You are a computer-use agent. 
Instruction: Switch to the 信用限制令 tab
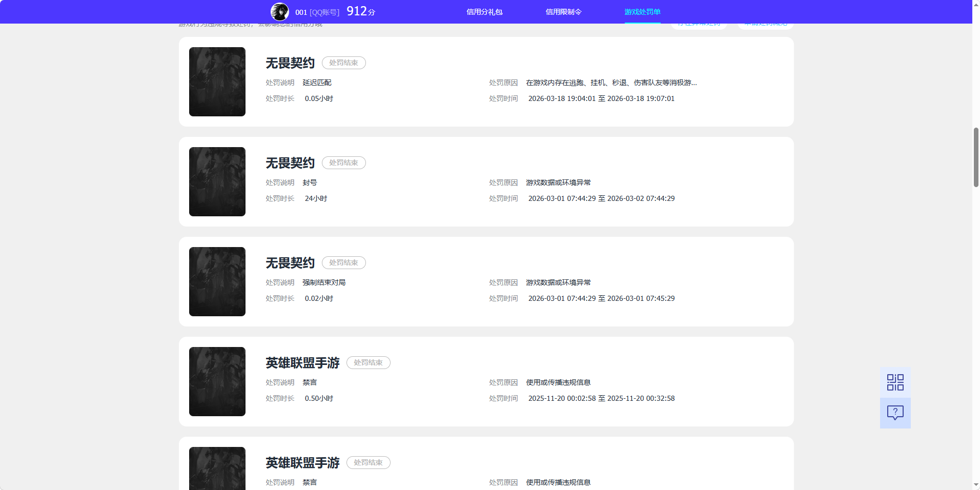[x=563, y=11]
